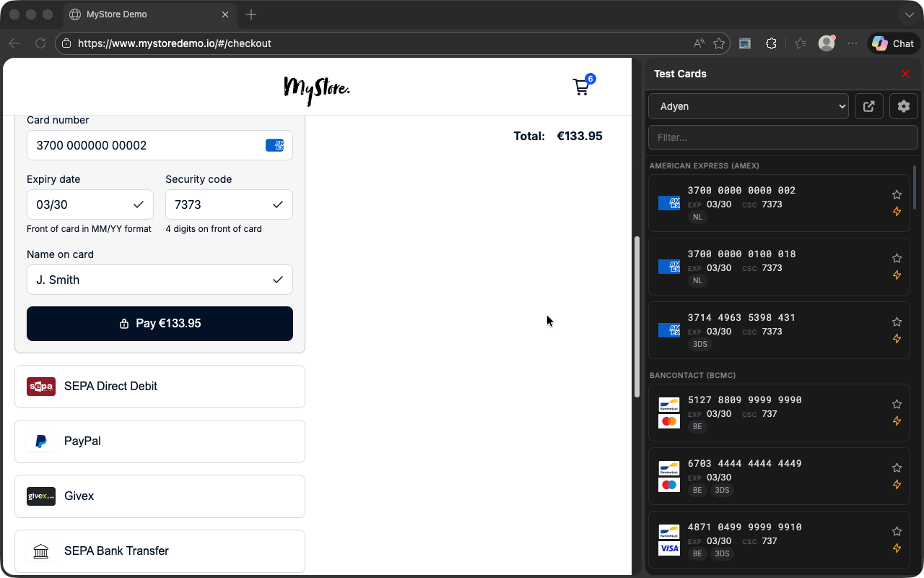Autofill card 3714 4963 5398 431 using lightning icon
The image size is (924, 578).
point(897,339)
